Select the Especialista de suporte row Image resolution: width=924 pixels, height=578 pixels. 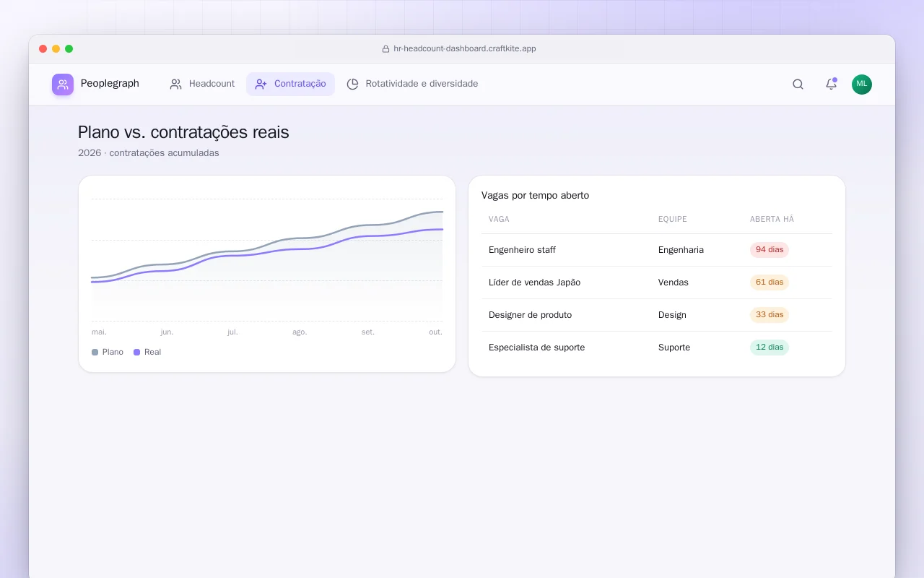click(657, 348)
